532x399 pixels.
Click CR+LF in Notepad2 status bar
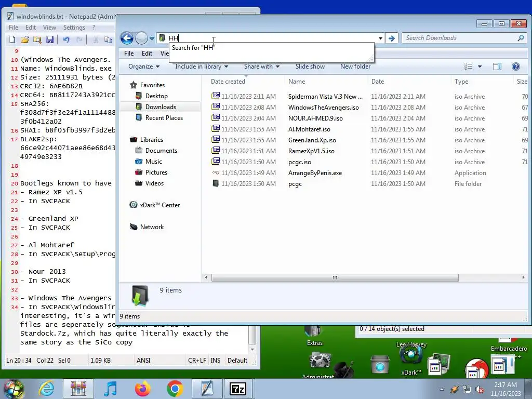[x=197, y=361]
